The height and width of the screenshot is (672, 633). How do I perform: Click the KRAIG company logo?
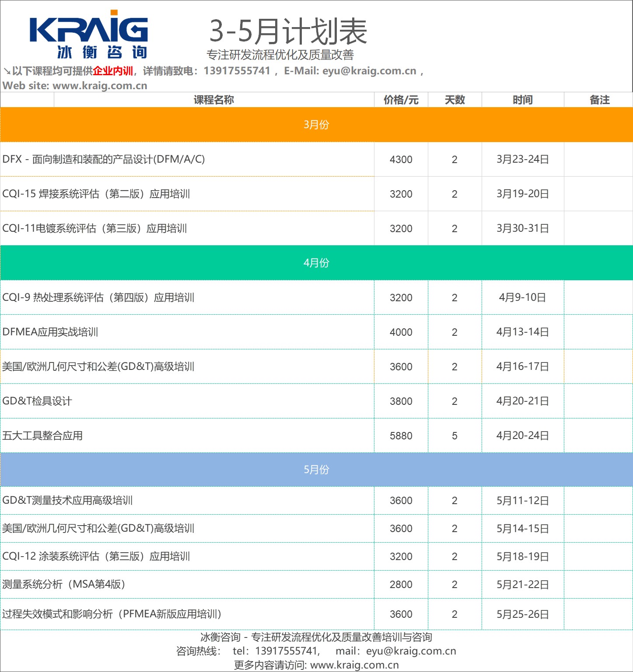point(89,36)
